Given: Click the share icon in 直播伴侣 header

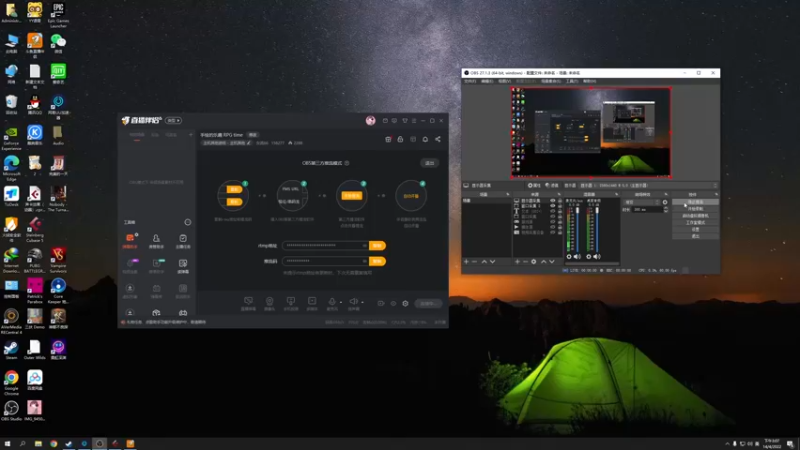Looking at the screenshot, I should (x=438, y=139).
